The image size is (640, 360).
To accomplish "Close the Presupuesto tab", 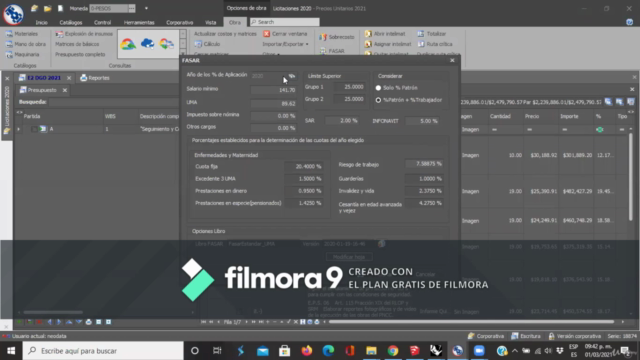I will coord(64,90).
